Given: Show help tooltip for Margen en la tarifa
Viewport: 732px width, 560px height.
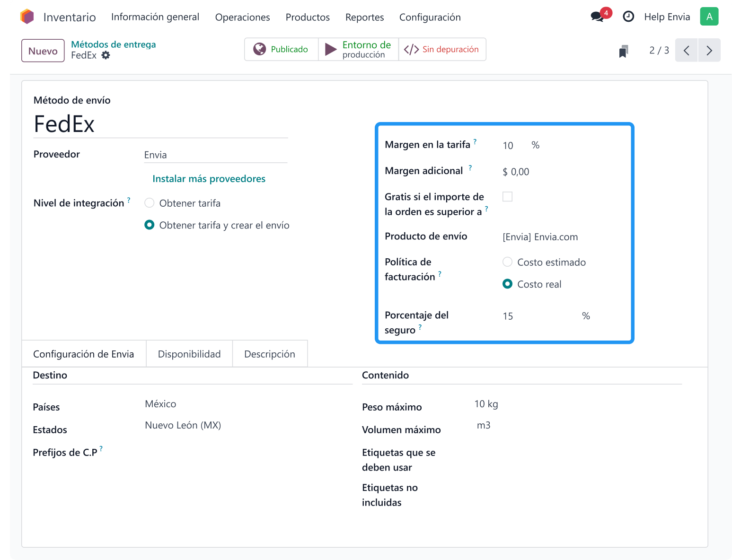Looking at the screenshot, I should tap(475, 141).
